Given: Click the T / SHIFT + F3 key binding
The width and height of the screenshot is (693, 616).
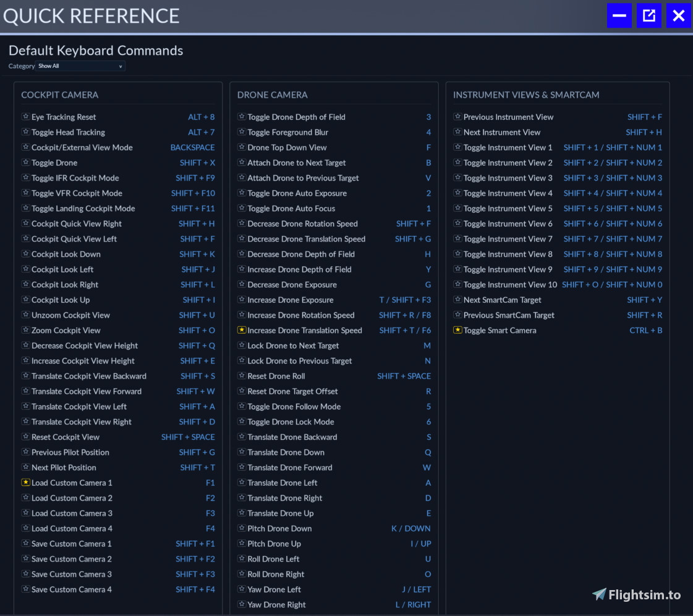Looking at the screenshot, I should click(x=405, y=300).
